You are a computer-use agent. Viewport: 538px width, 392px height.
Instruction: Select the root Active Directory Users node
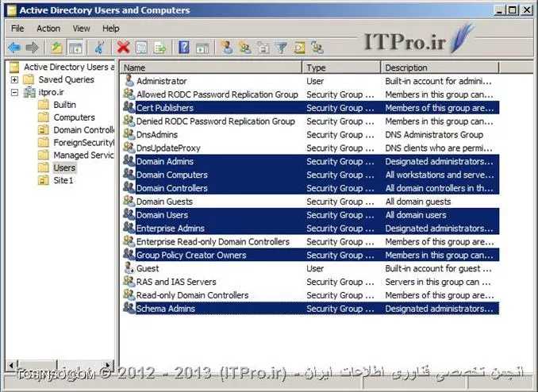pos(69,67)
